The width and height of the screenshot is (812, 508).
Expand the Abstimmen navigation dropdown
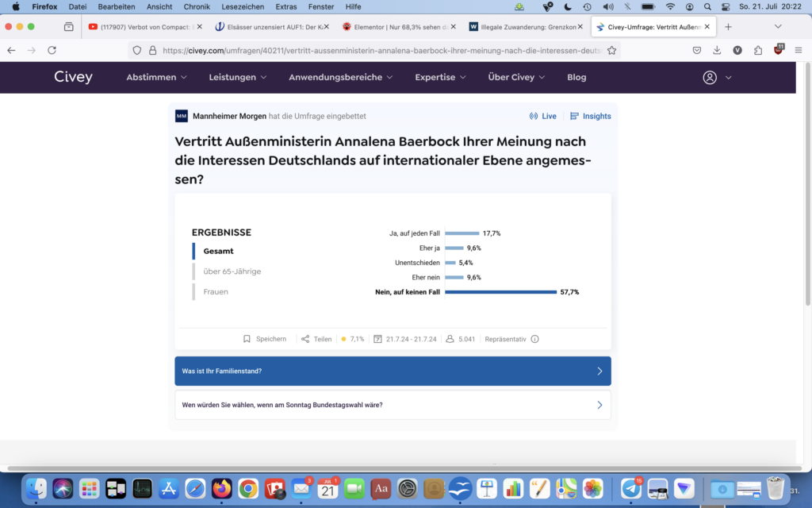coord(156,78)
